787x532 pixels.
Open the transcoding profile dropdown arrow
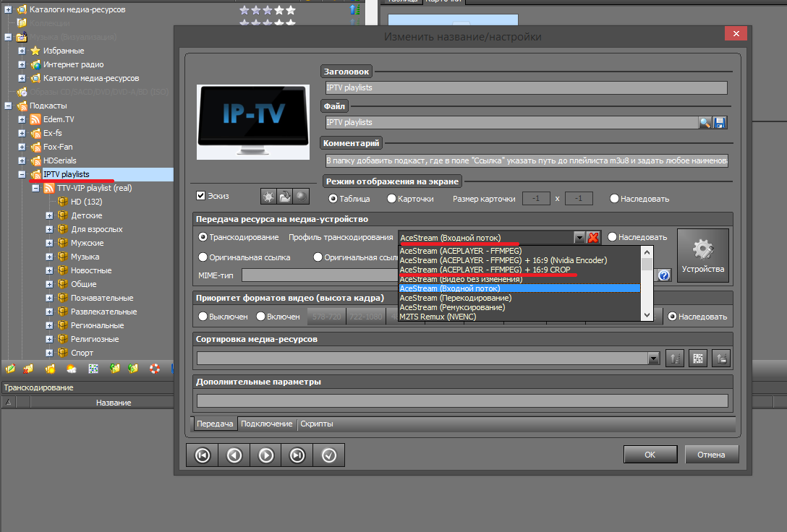(x=579, y=238)
